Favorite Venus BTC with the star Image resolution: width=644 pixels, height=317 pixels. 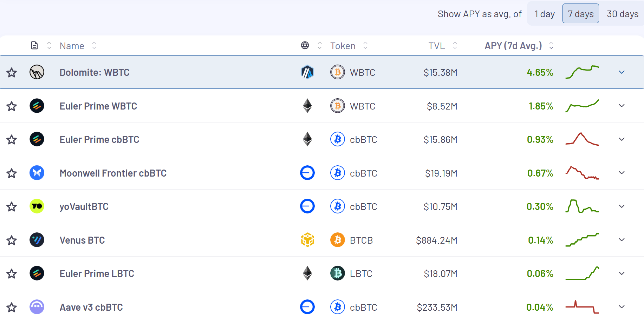[x=12, y=240]
